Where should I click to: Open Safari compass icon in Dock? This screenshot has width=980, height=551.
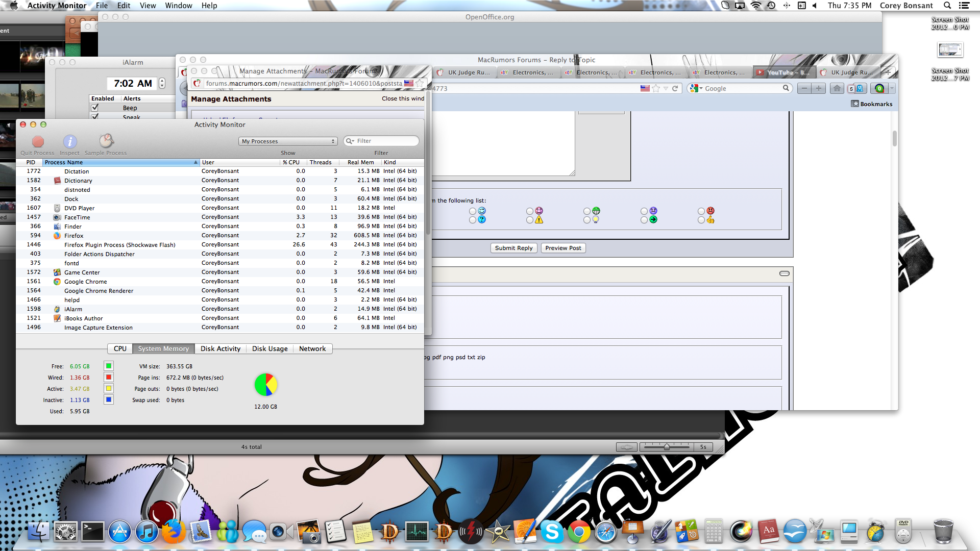click(x=606, y=532)
